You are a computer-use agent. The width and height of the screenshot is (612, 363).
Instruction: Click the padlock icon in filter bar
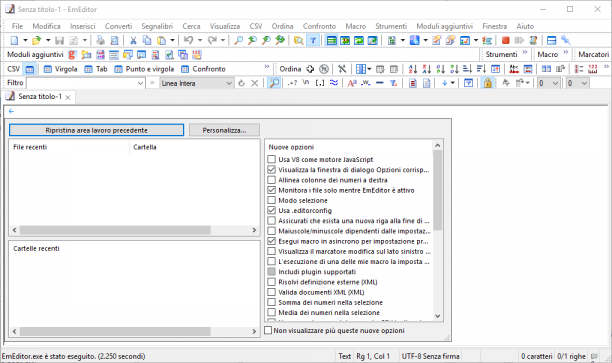(x=487, y=83)
